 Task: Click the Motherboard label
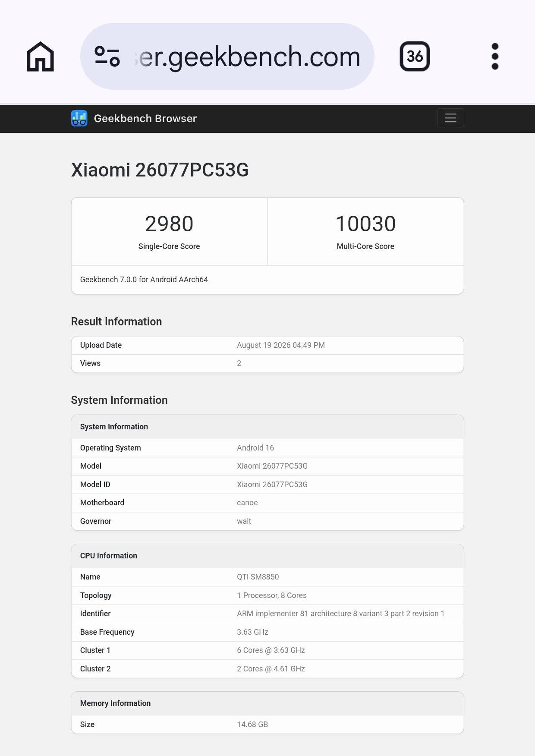(x=102, y=503)
